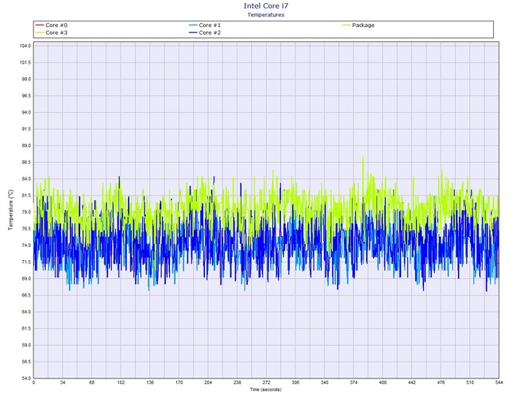Click the 544 time axis tick label
The width and height of the screenshot is (532, 399).
[x=499, y=382]
